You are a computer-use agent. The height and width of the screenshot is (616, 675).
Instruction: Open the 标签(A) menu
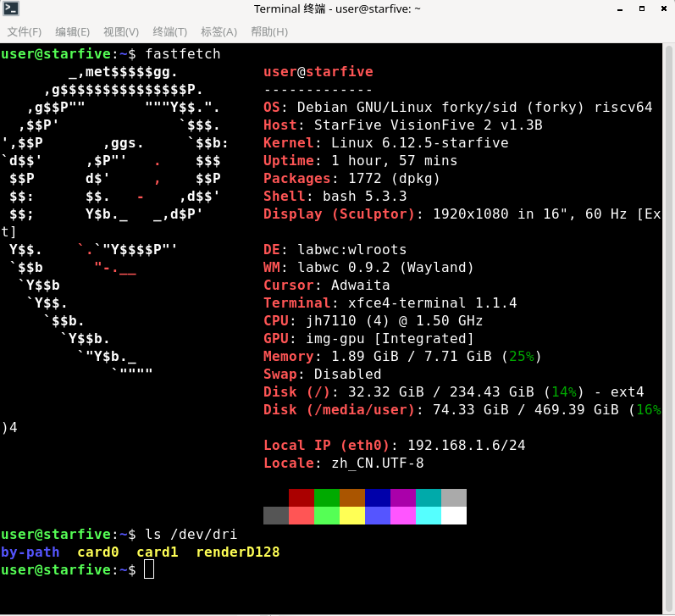[x=219, y=32]
